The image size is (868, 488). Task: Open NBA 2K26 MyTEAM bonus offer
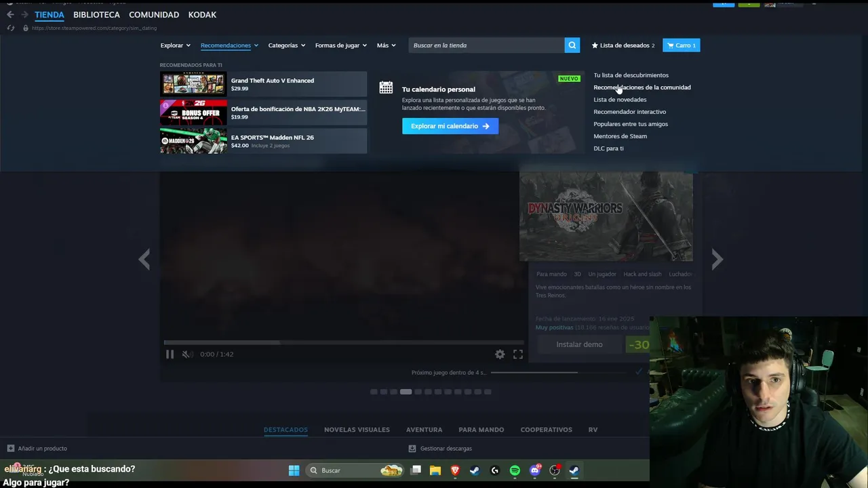click(x=263, y=113)
